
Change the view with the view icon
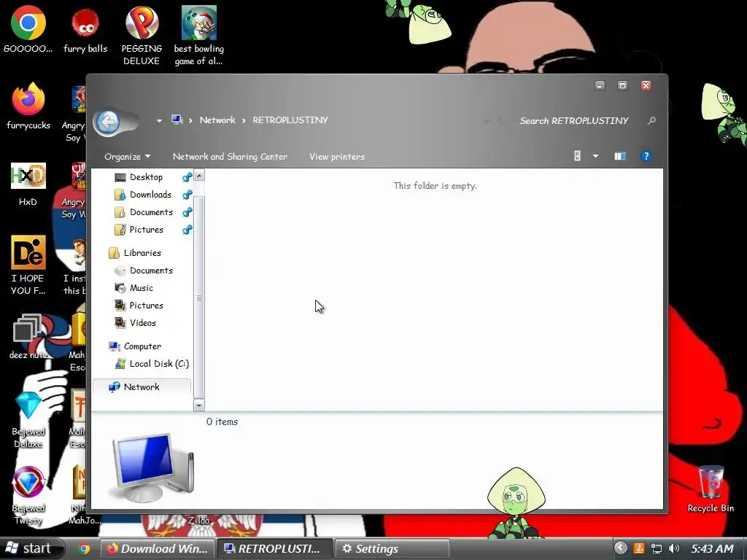click(x=577, y=156)
